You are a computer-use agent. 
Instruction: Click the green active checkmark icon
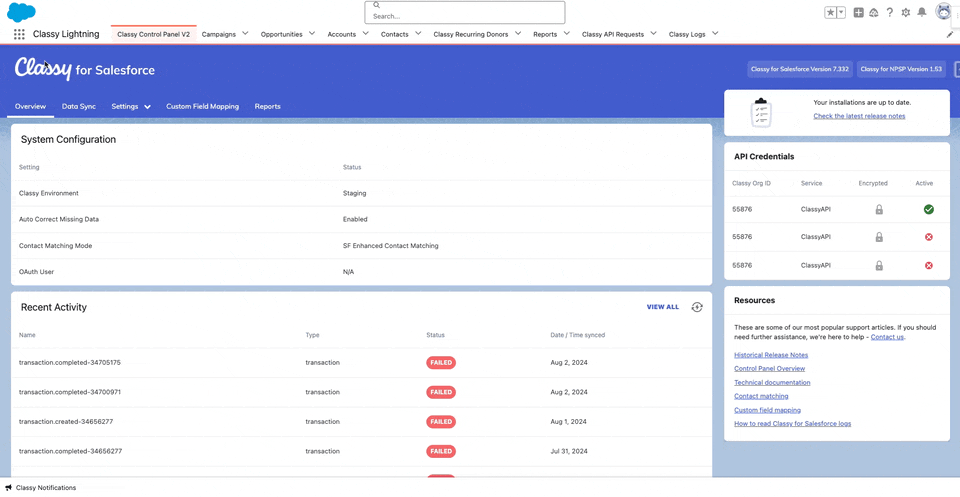tap(928, 209)
